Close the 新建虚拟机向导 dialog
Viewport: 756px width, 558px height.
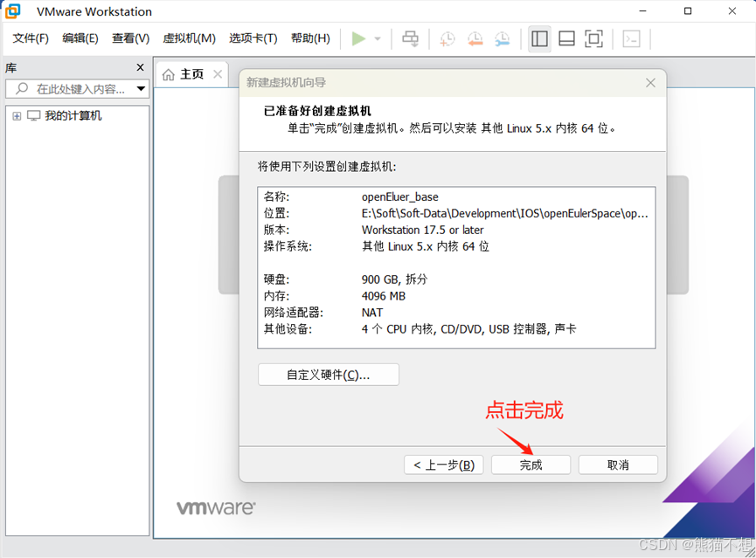pos(650,83)
